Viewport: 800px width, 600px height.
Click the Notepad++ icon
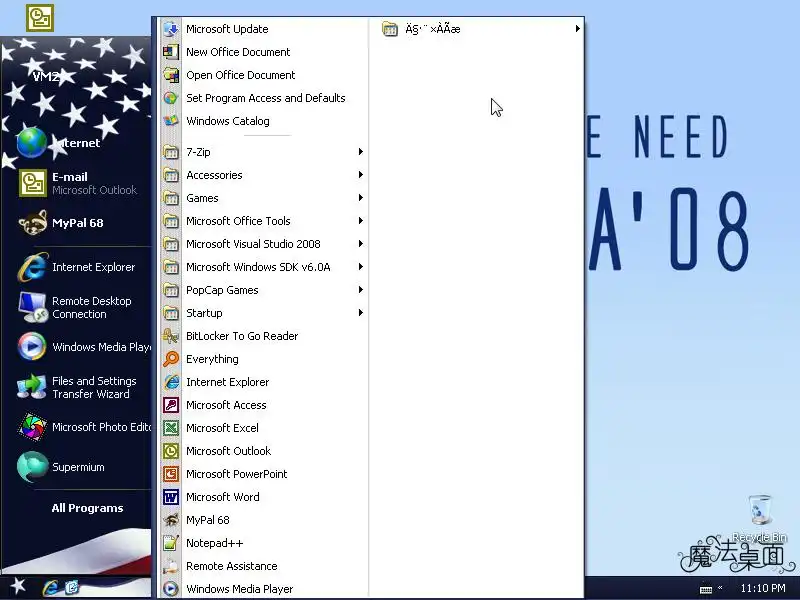pos(171,543)
